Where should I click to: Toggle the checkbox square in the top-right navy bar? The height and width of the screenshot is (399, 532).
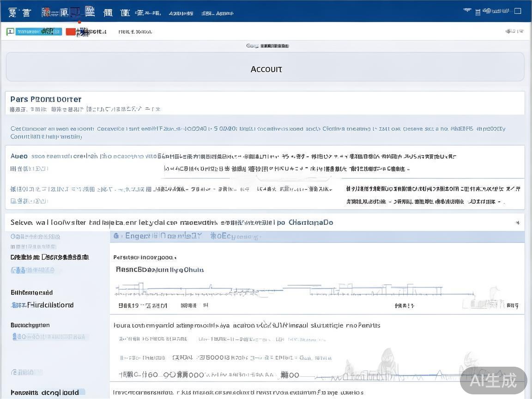(517, 11)
